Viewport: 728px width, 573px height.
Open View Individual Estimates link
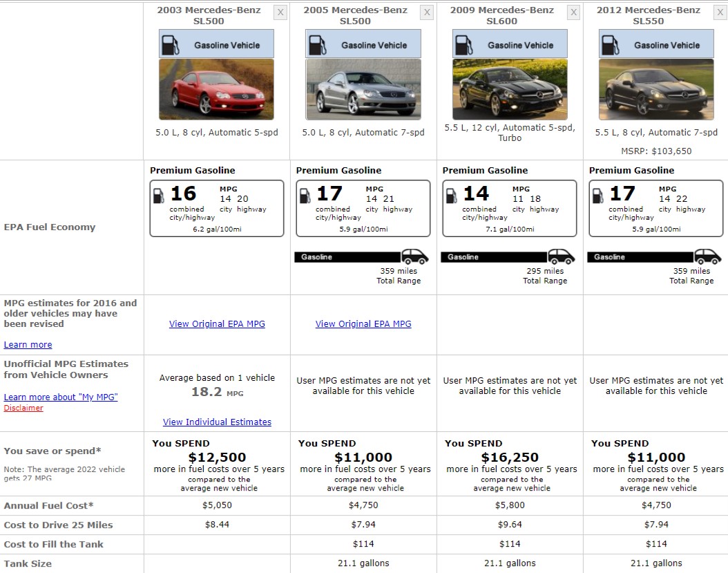pos(217,422)
